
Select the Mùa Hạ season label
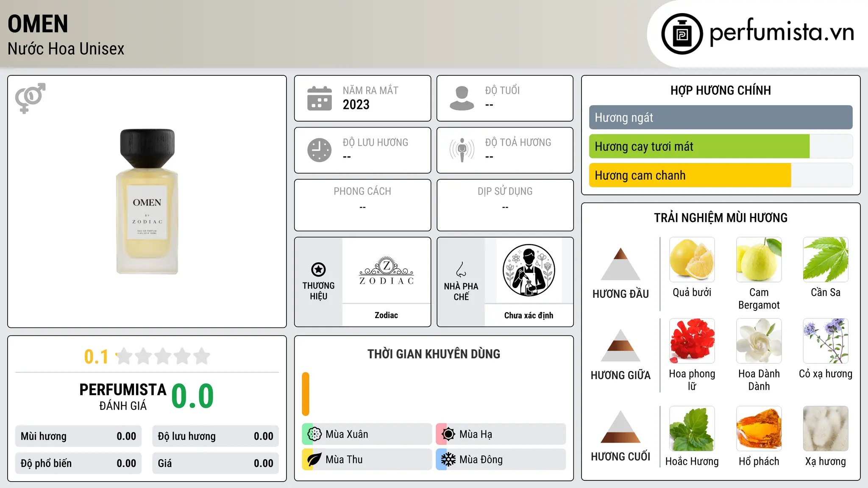tap(476, 434)
